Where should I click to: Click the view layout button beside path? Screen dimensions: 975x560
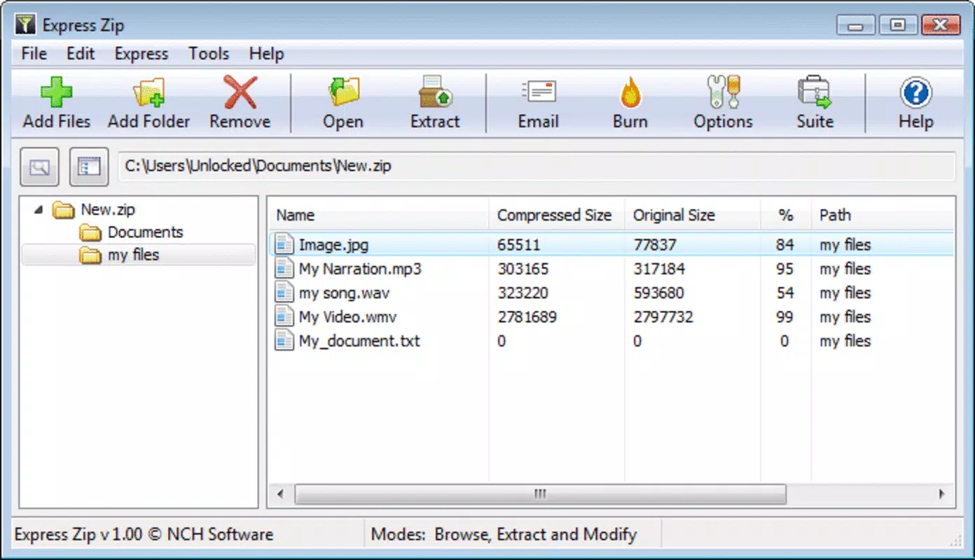click(x=89, y=167)
